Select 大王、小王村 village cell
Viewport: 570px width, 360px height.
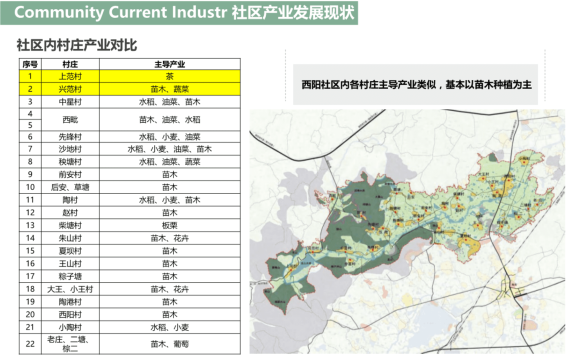click(70, 289)
